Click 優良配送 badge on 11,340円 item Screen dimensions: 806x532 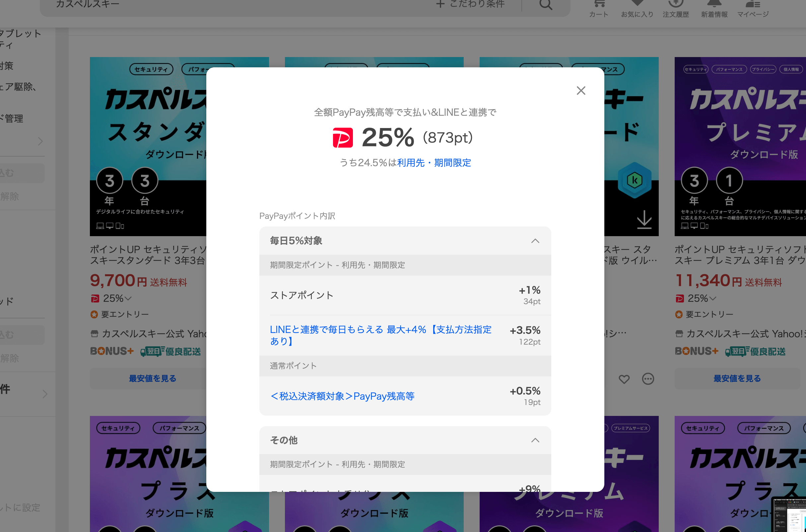click(755, 352)
